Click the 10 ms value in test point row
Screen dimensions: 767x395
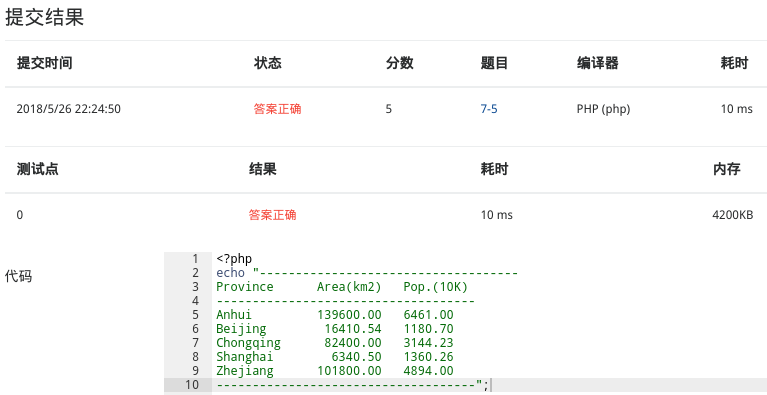click(496, 215)
